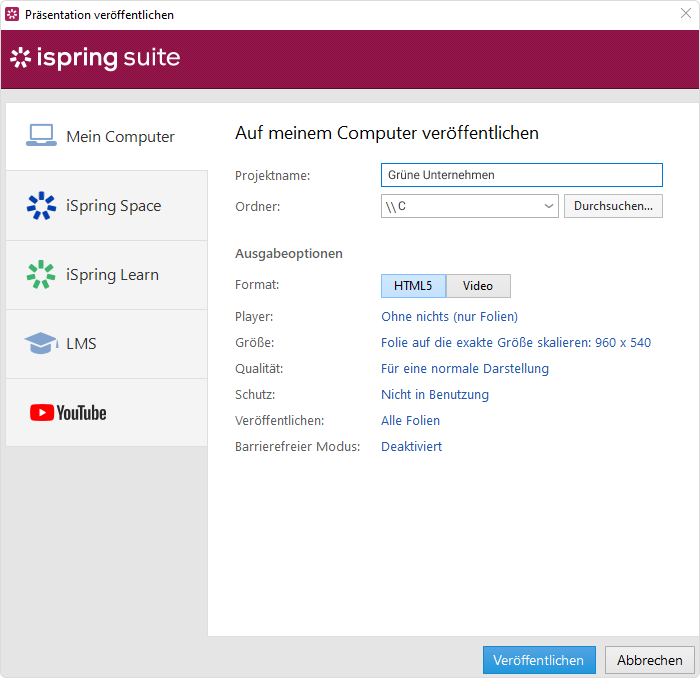The height and width of the screenshot is (678, 700).
Task: Select the Mein Computer tab label
Action: (120, 137)
